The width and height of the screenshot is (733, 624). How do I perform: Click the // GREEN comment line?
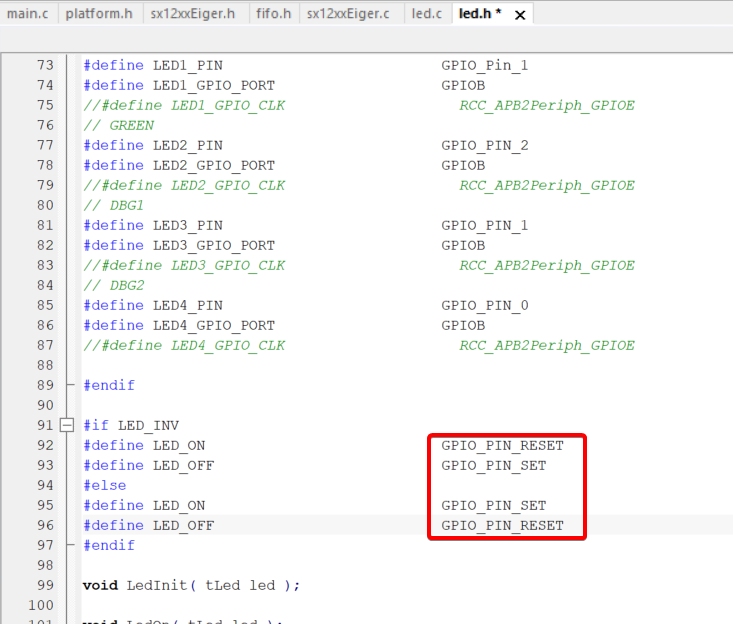click(118, 125)
